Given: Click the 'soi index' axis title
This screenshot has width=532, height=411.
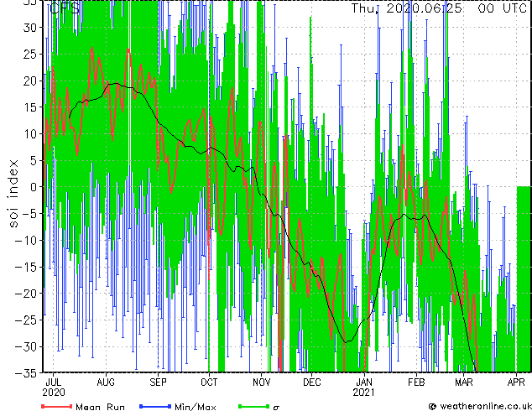Looking at the screenshot, I should pyautogui.click(x=13, y=193).
